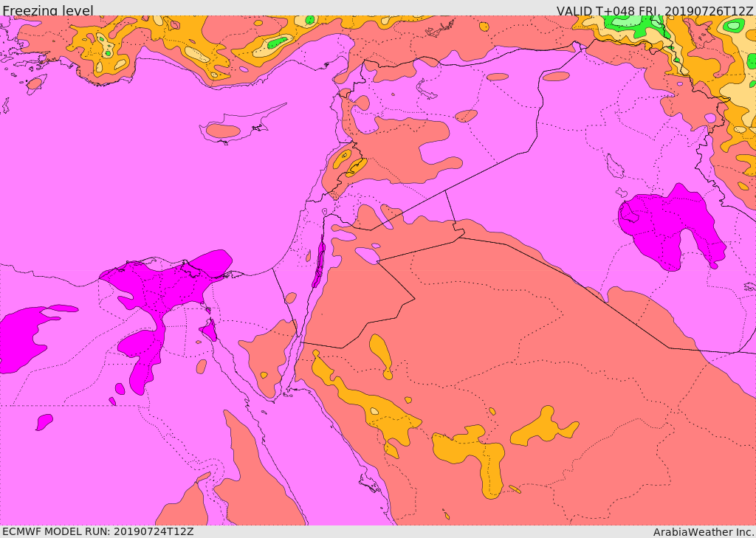756x538 pixels.
Task: Click the narrow magenta strip along the Dead Sea
Action: tap(319, 263)
